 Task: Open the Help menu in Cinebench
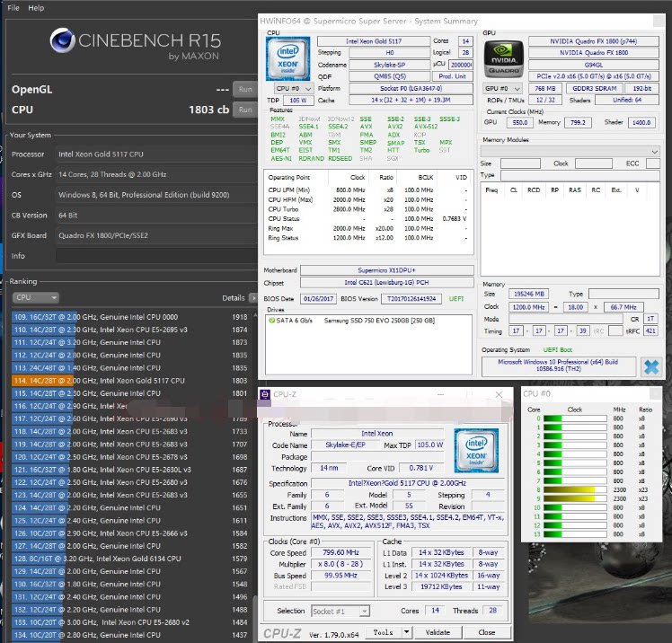click(x=36, y=8)
